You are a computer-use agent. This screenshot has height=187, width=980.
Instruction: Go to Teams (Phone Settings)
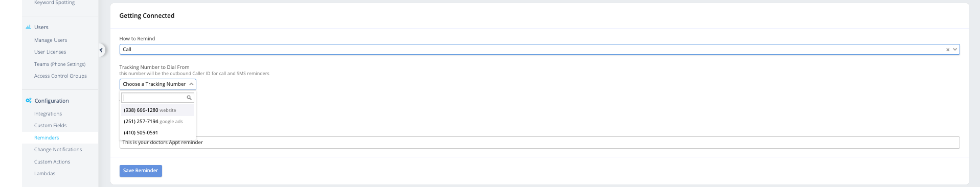[x=60, y=64]
